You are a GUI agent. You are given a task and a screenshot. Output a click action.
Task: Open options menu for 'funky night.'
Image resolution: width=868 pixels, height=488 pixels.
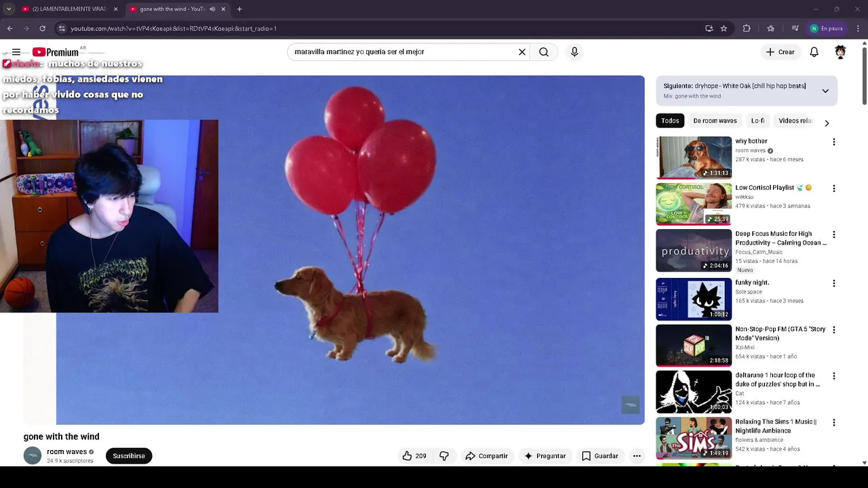(x=834, y=283)
